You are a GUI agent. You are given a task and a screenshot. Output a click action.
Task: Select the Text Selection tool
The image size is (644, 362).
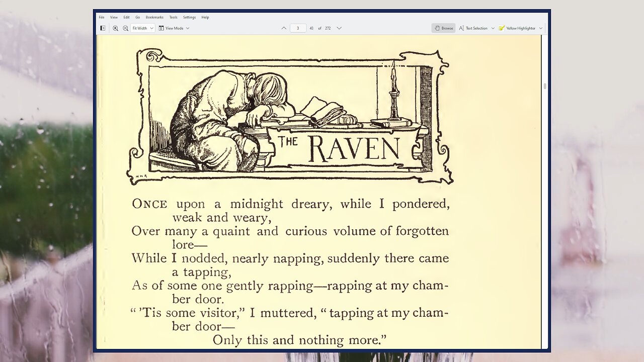click(x=473, y=28)
